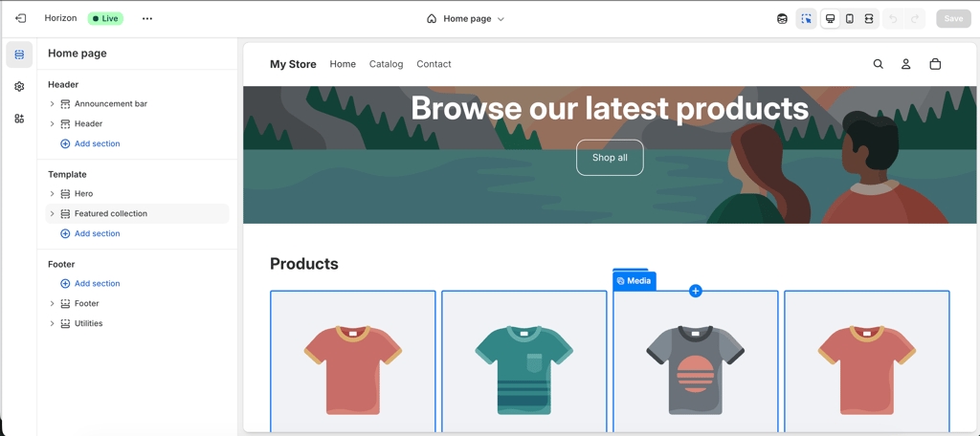Expand the Announcement bar section

tap(53, 103)
